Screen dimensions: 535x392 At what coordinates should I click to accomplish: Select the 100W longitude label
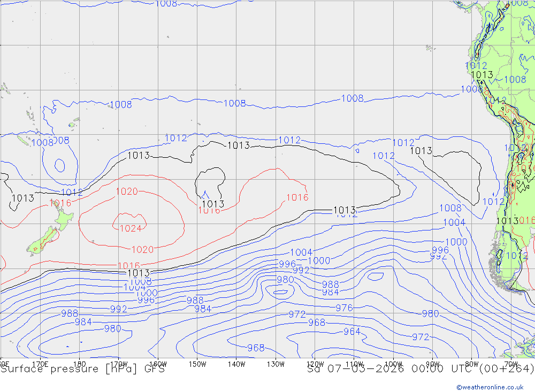(x=393, y=364)
